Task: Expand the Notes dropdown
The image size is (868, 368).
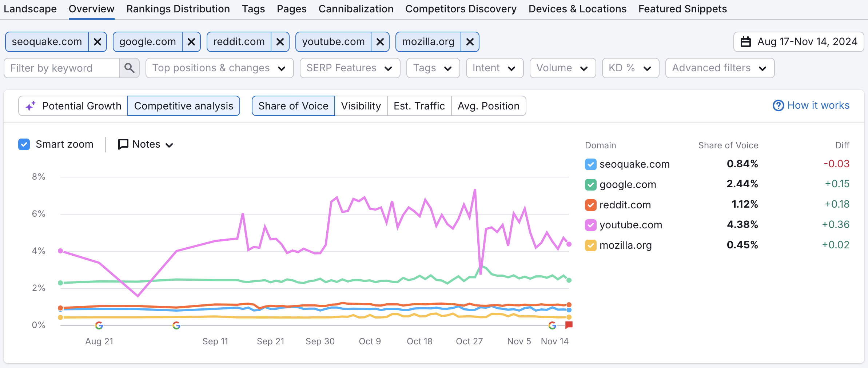Action: (146, 144)
